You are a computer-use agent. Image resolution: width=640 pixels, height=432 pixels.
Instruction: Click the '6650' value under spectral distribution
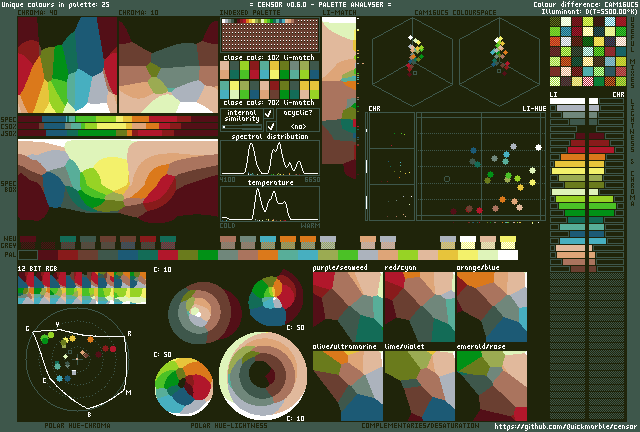312,180
